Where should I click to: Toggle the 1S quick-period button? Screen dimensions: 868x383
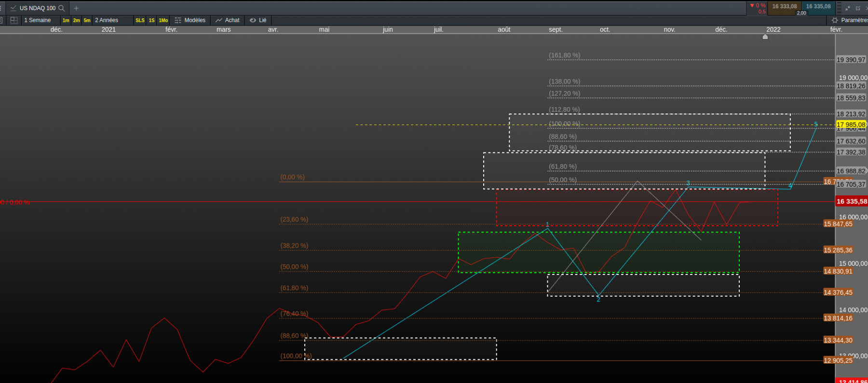tap(151, 20)
